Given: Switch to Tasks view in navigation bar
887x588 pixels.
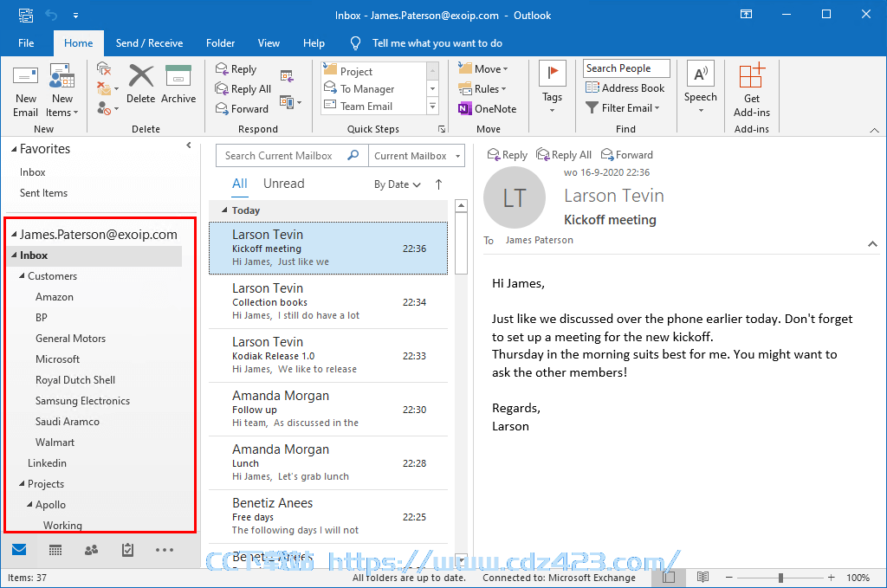Looking at the screenshot, I should coord(128,550).
